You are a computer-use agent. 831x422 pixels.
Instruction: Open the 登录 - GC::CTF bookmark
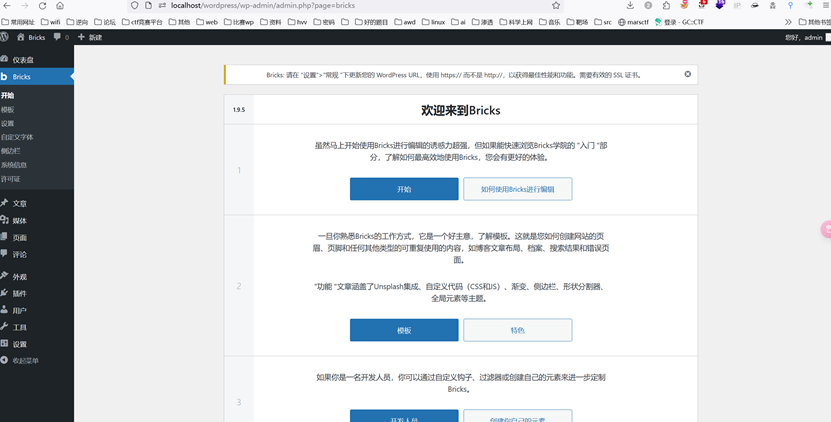[679, 22]
